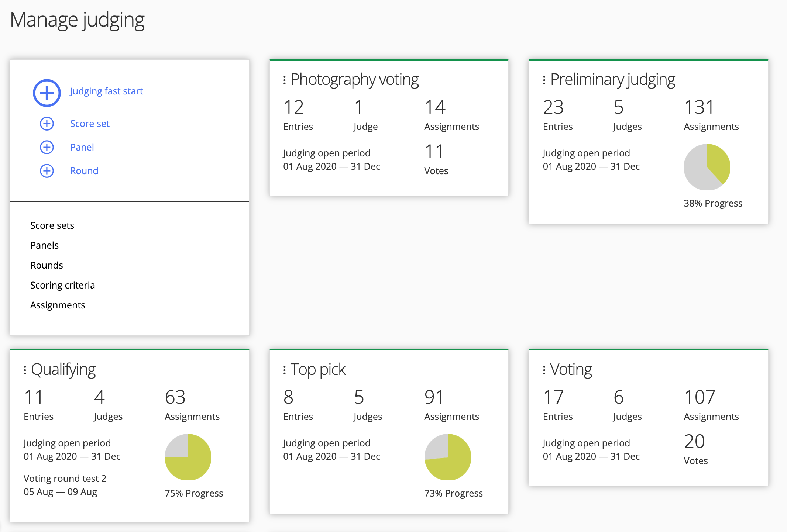The height and width of the screenshot is (532, 787).
Task: Go to the Panels list
Action: tap(44, 245)
